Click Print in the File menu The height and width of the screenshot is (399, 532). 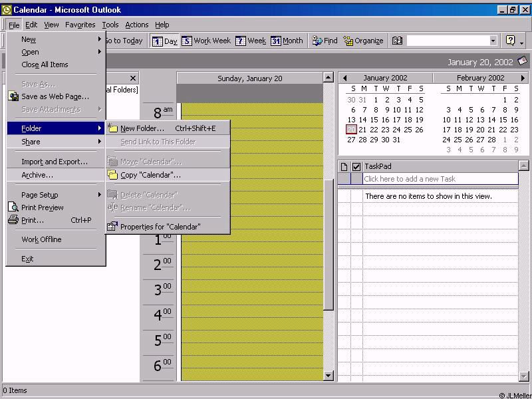pyautogui.click(x=32, y=220)
